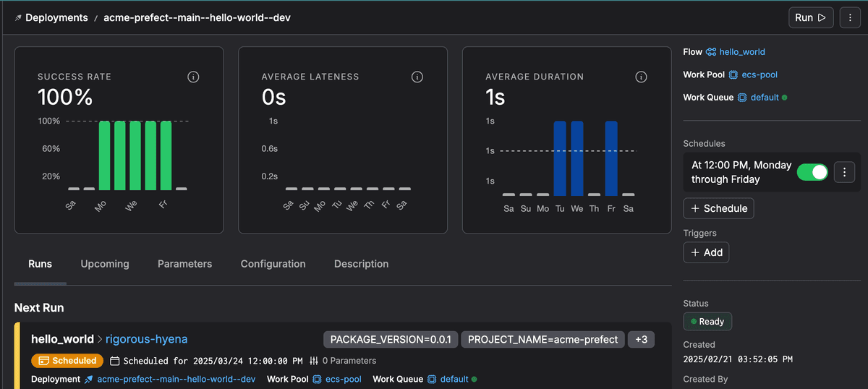
Task: Click work pool icon beside sidebar ecs-pool
Action: point(733,74)
